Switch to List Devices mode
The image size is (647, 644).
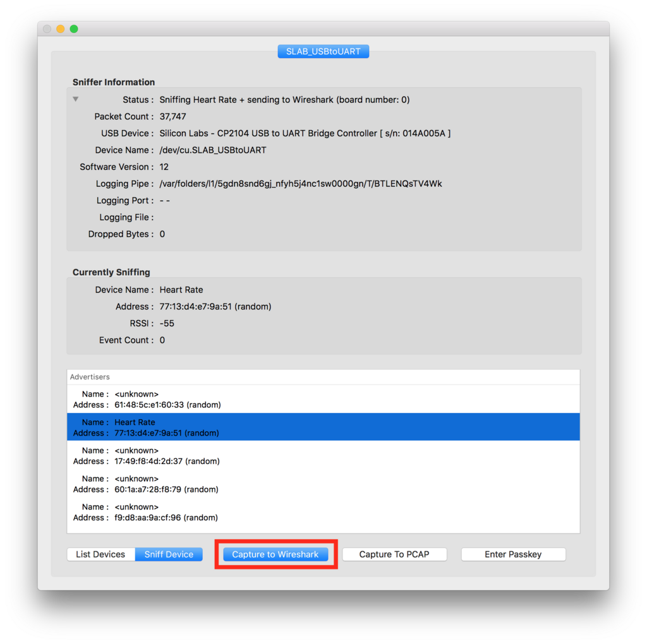100,554
